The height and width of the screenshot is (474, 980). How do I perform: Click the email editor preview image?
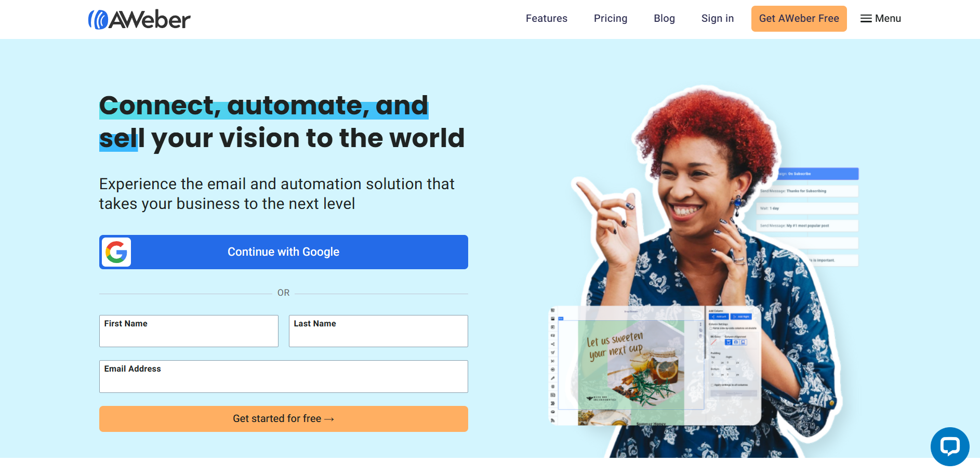pyautogui.click(x=655, y=365)
